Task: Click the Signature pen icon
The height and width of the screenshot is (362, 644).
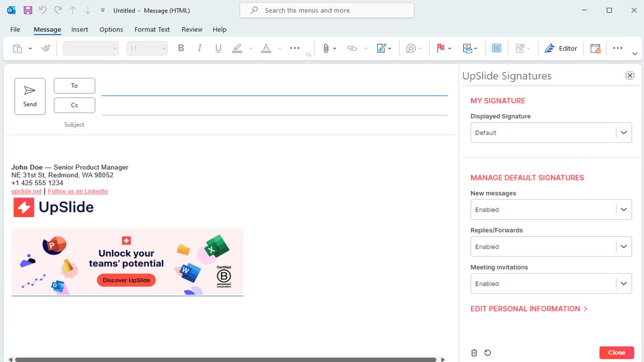Action: [x=381, y=48]
